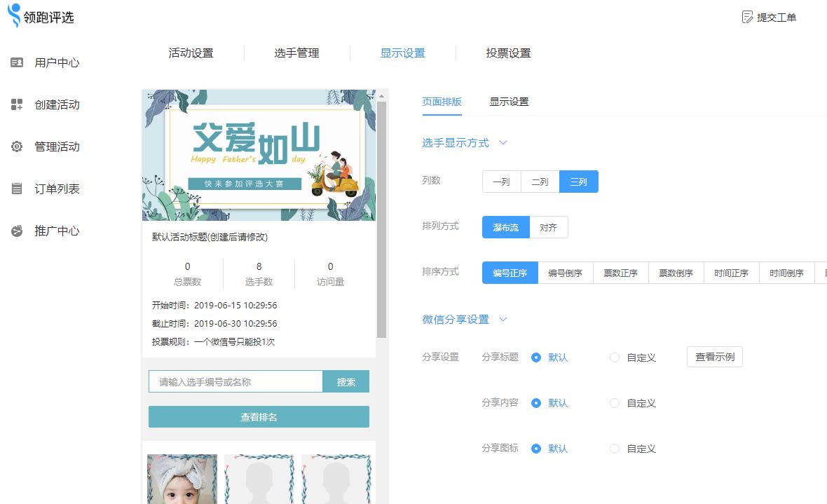Open 提交工单 at the top right
827x504 pixels.
click(769, 17)
